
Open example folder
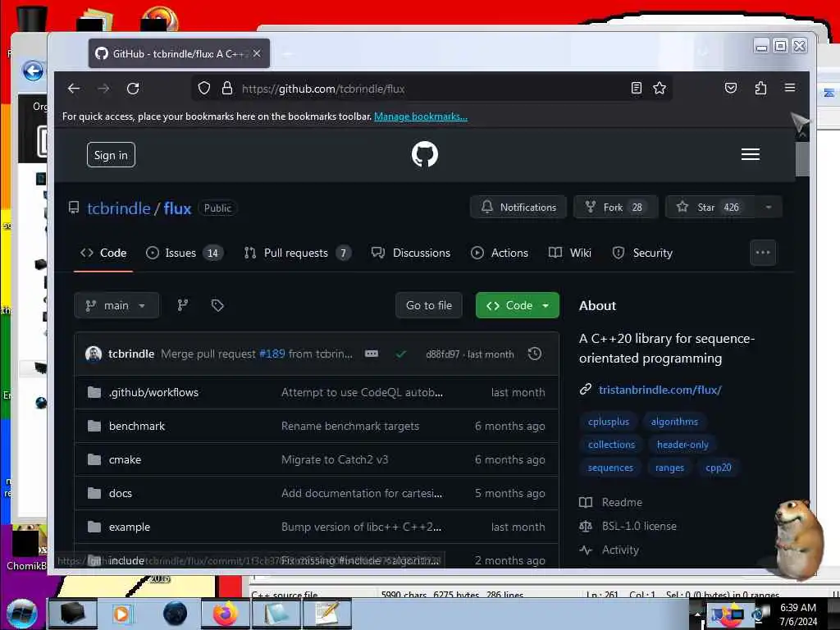pos(129,527)
